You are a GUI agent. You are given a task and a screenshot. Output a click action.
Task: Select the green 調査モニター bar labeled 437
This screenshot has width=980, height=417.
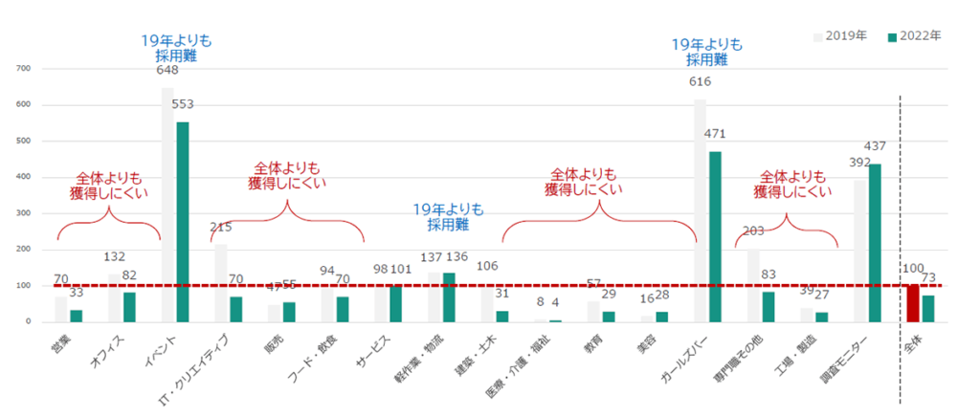(x=875, y=243)
